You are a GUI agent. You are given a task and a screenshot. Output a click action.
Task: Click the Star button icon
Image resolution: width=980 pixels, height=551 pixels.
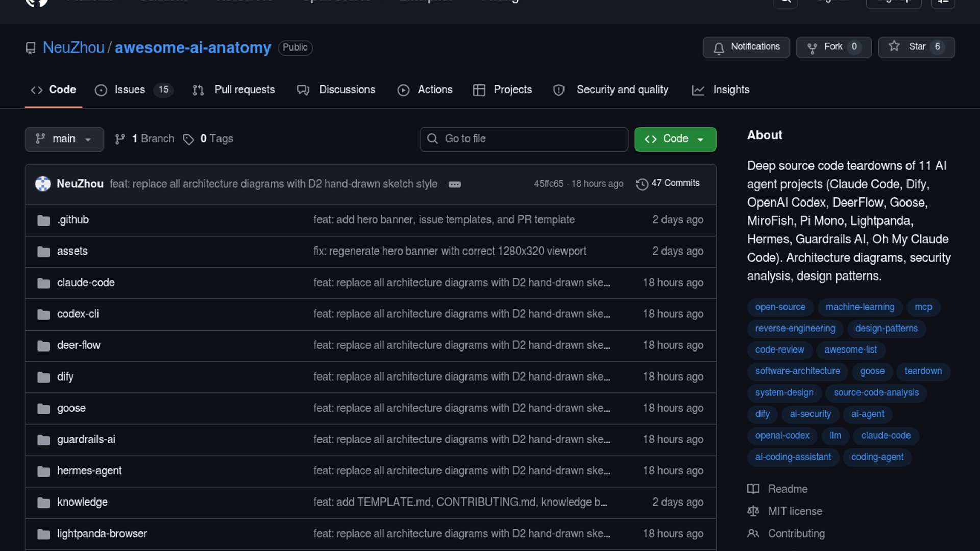(x=894, y=46)
